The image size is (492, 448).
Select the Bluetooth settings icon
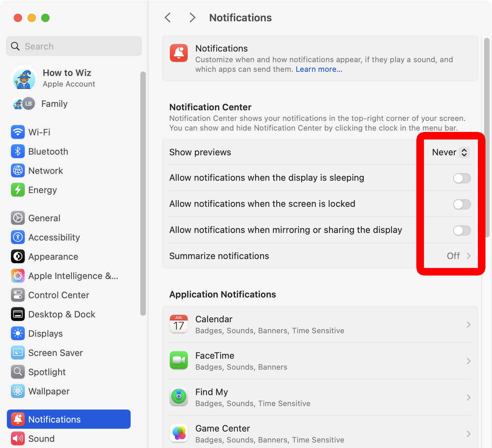click(18, 151)
